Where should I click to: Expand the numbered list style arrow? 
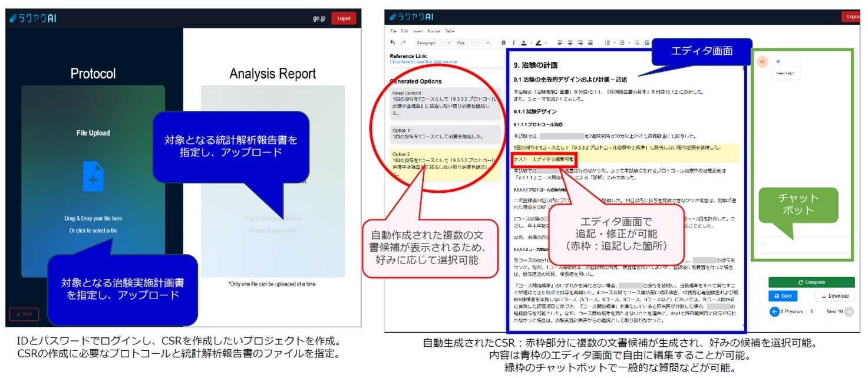pyautogui.click(x=629, y=42)
